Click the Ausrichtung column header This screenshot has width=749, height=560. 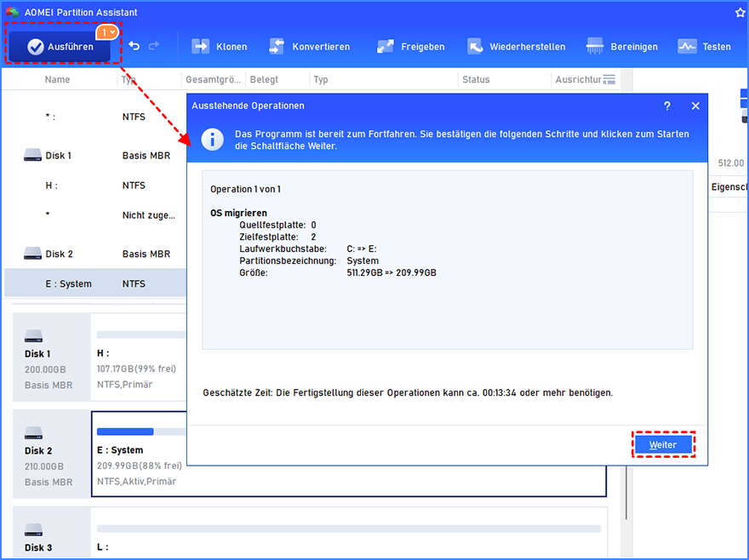point(578,79)
